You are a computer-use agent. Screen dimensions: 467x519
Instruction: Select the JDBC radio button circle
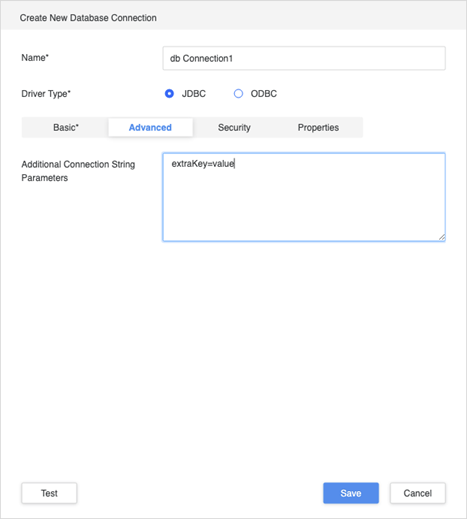point(169,94)
